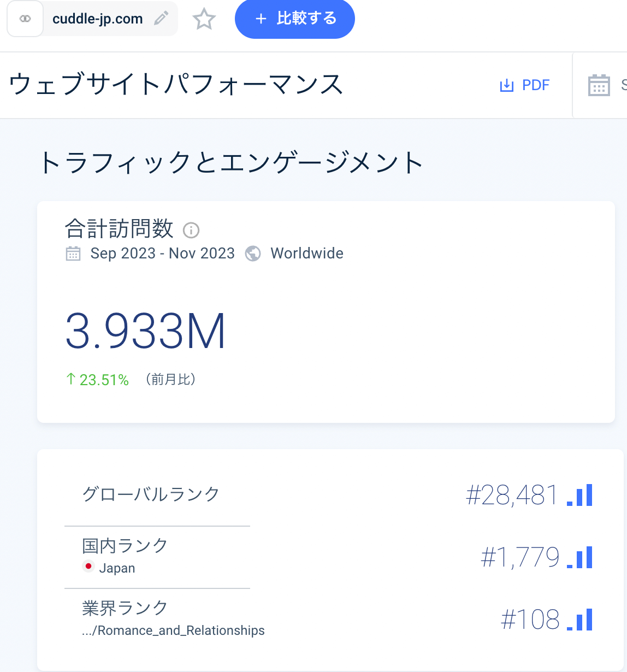Open the Romance_and_Relationships category link
Viewport: 627px width, 672px height.
[173, 630]
